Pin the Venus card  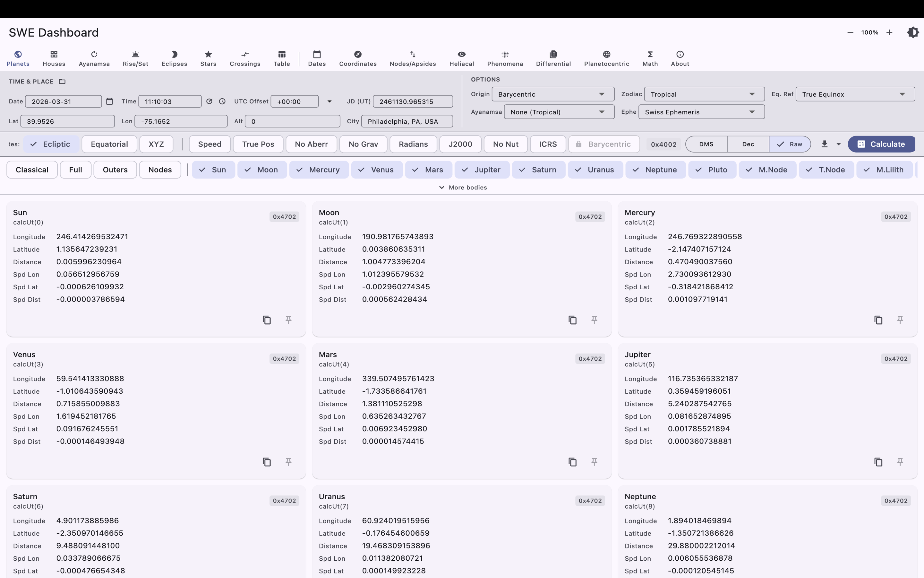coord(289,462)
